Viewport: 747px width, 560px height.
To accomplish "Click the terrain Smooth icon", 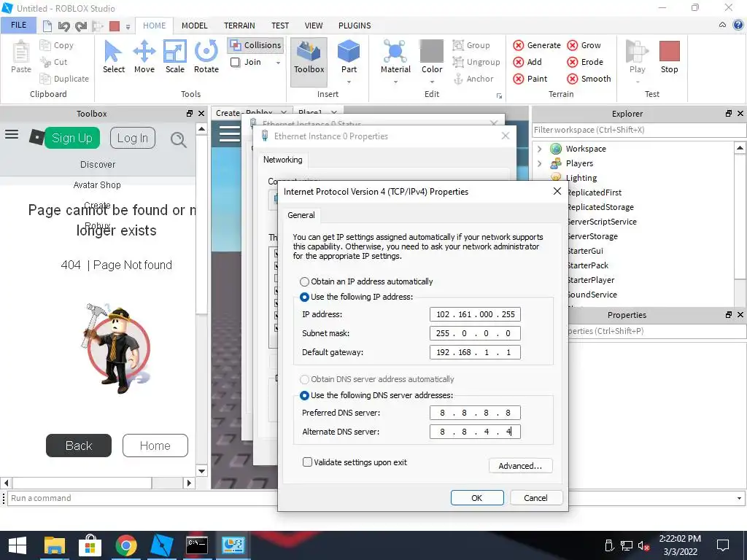I will point(572,79).
